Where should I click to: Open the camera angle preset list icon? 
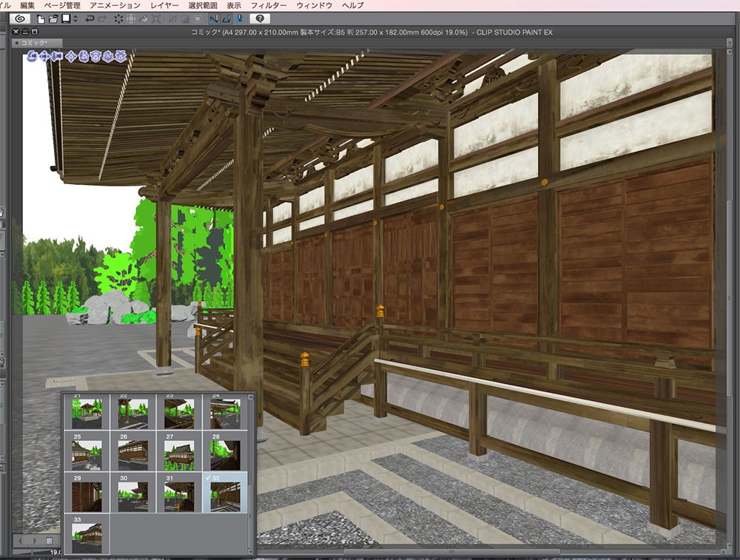tap(50, 540)
